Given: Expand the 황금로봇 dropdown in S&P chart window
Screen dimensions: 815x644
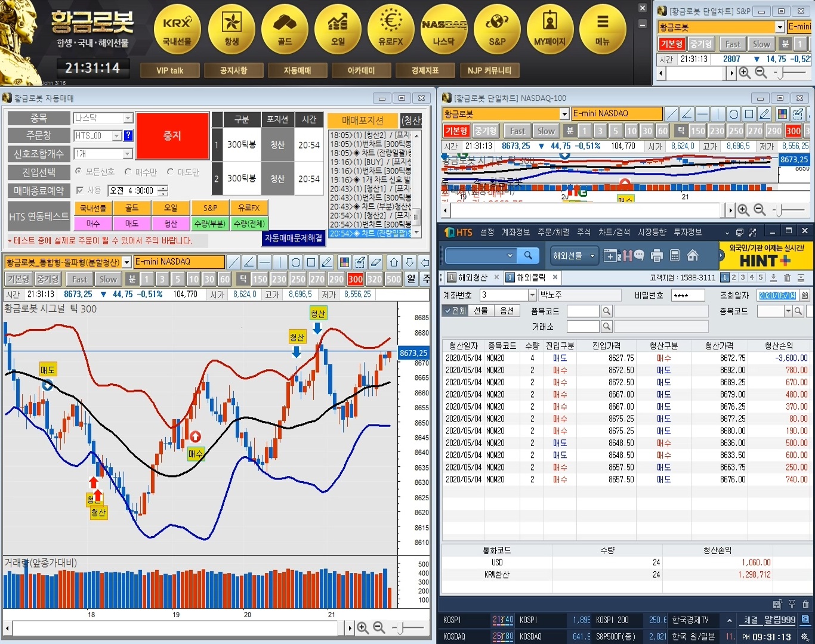Looking at the screenshot, I should pos(780,27).
